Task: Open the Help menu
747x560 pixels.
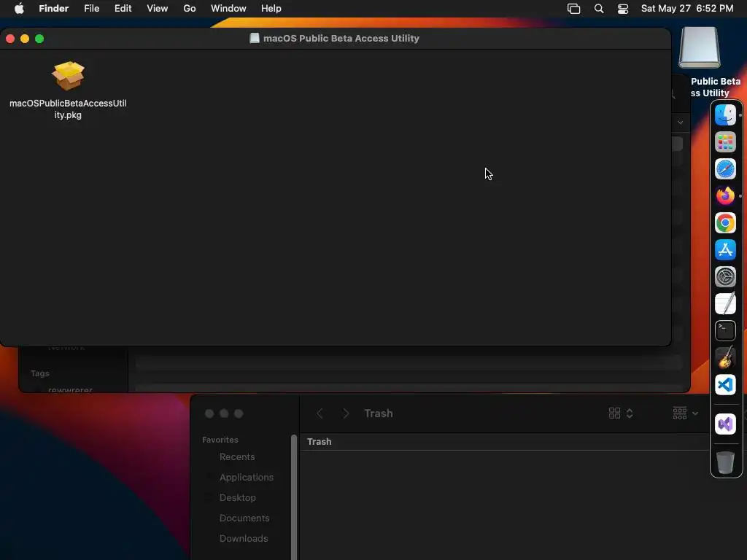Action: pyautogui.click(x=271, y=9)
